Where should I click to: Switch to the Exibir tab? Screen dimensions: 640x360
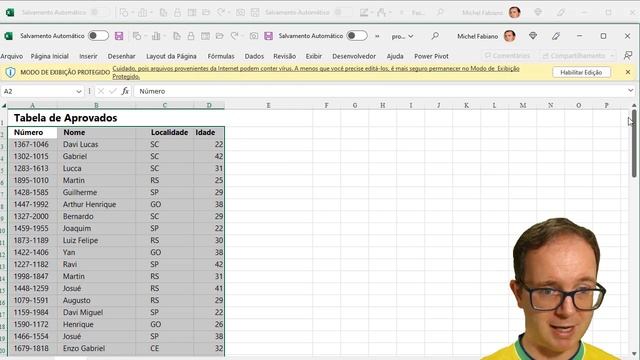coord(313,56)
